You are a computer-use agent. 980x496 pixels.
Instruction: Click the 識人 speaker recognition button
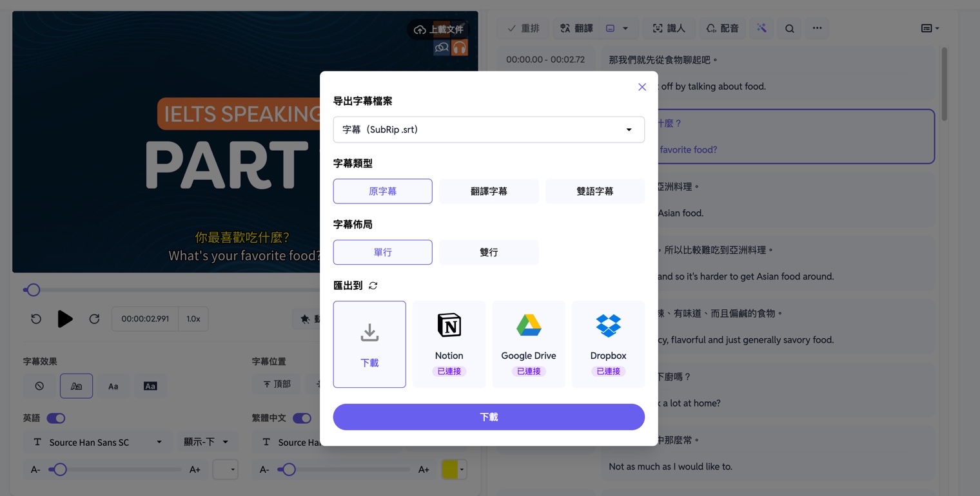(669, 28)
